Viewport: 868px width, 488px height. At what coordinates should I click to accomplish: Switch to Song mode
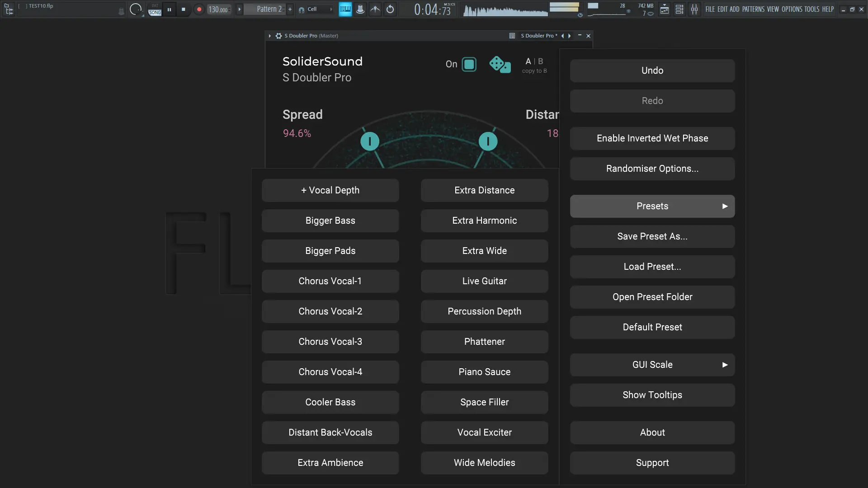(x=155, y=12)
